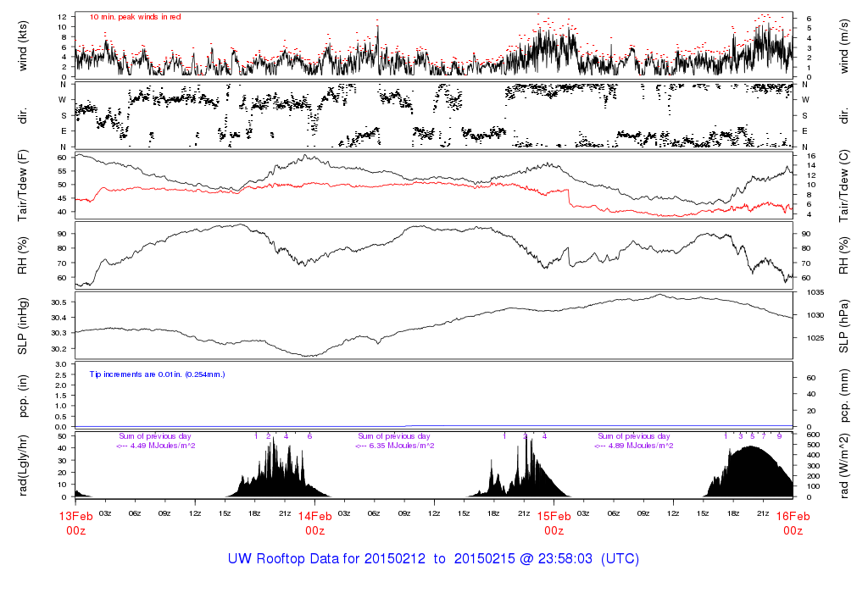
Task: Select the 16Feb 00z date marker
Action: 793,523
